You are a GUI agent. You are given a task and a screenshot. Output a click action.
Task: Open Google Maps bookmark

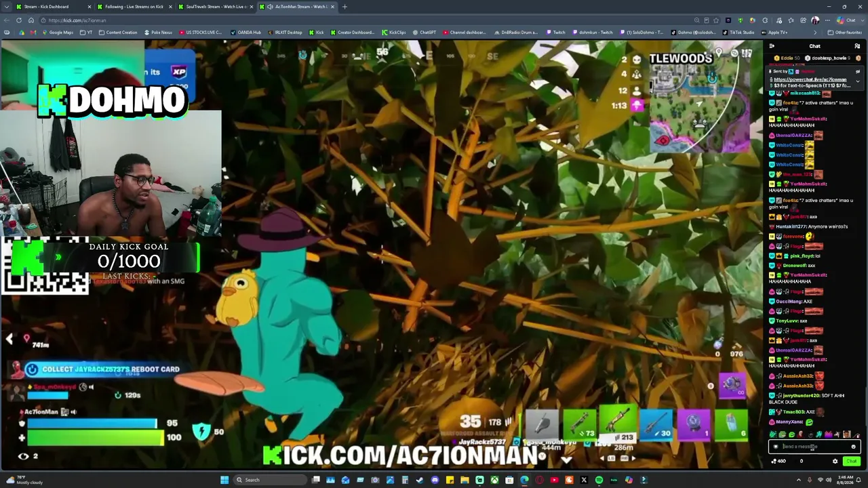[58, 33]
